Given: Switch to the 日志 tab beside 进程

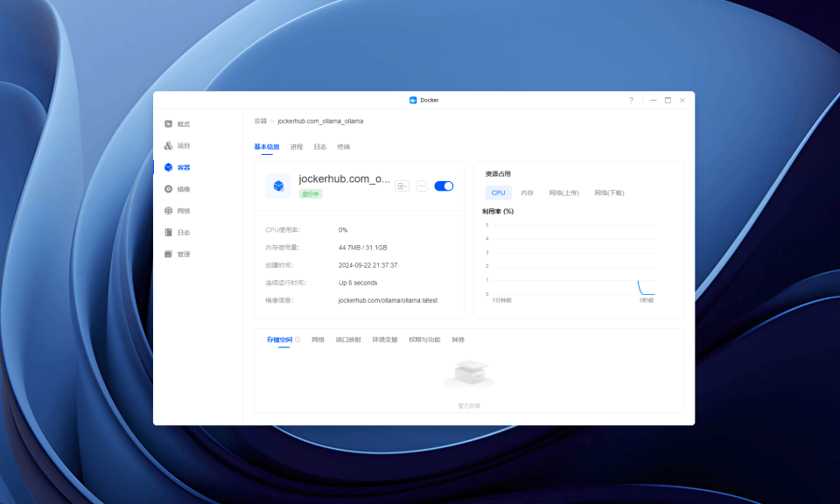Looking at the screenshot, I should pyautogui.click(x=320, y=147).
